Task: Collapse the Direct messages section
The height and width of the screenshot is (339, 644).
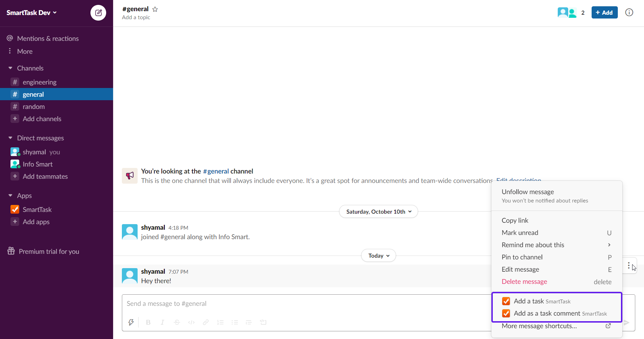Action: coord(10,138)
